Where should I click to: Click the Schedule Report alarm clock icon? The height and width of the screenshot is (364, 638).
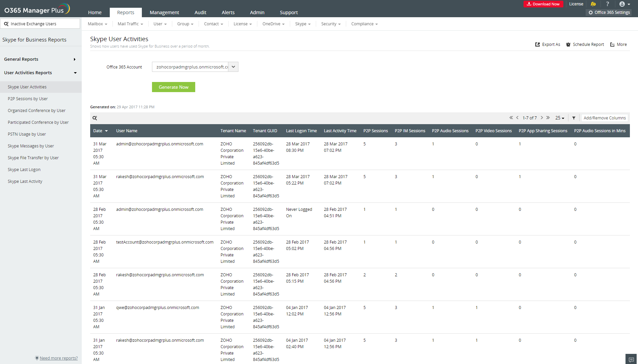[x=568, y=45]
